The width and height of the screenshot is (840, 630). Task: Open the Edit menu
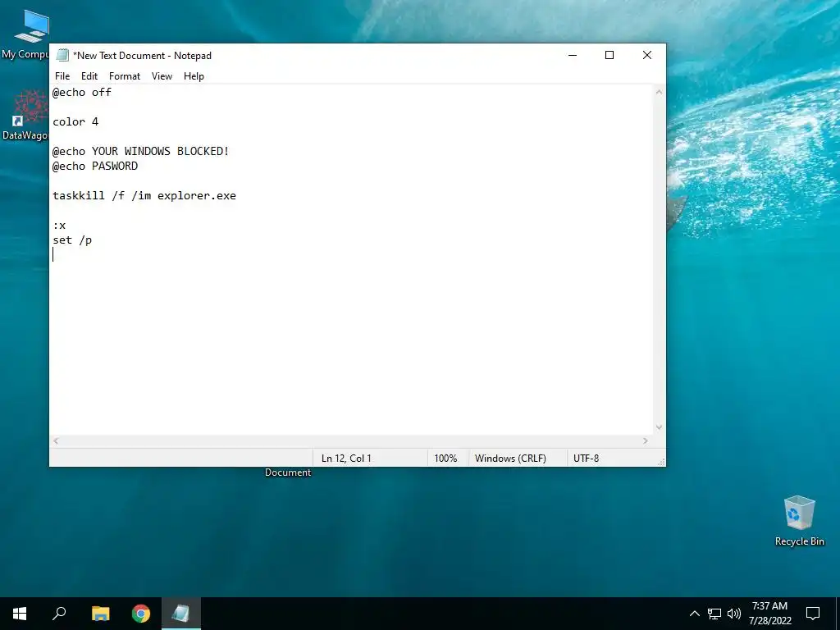(x=89, y=76)
